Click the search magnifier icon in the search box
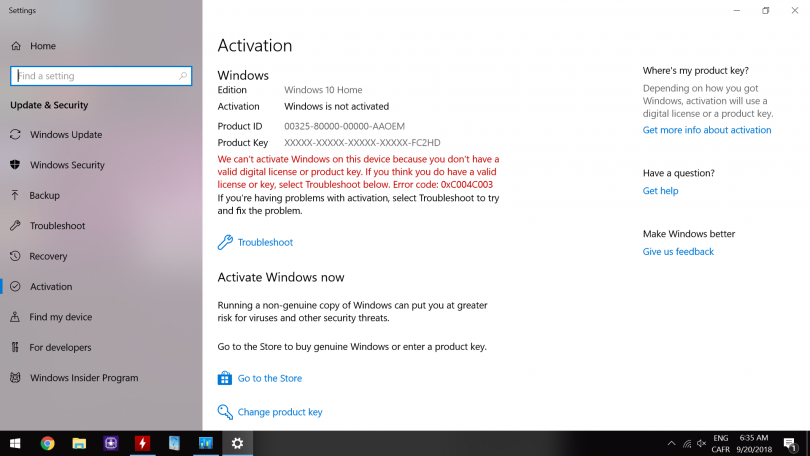Image resolution: width=810 pixels, height=456 pixels. tap(183, 76)
